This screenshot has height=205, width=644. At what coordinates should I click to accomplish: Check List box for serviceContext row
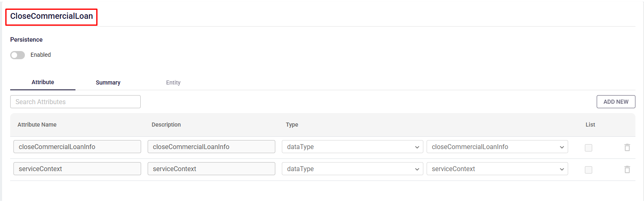[589, 170]
